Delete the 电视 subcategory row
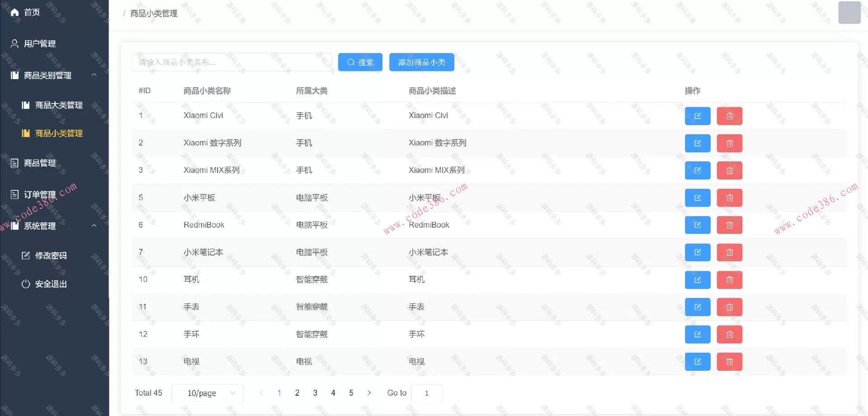 [x=729, y=361]
